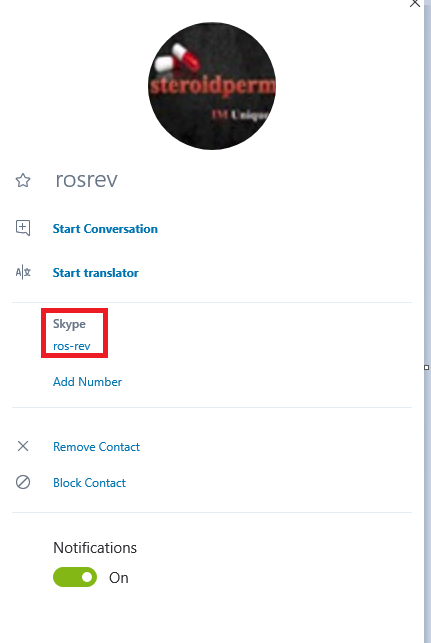Click the new chat bubble icon

(x=23, y=228)
